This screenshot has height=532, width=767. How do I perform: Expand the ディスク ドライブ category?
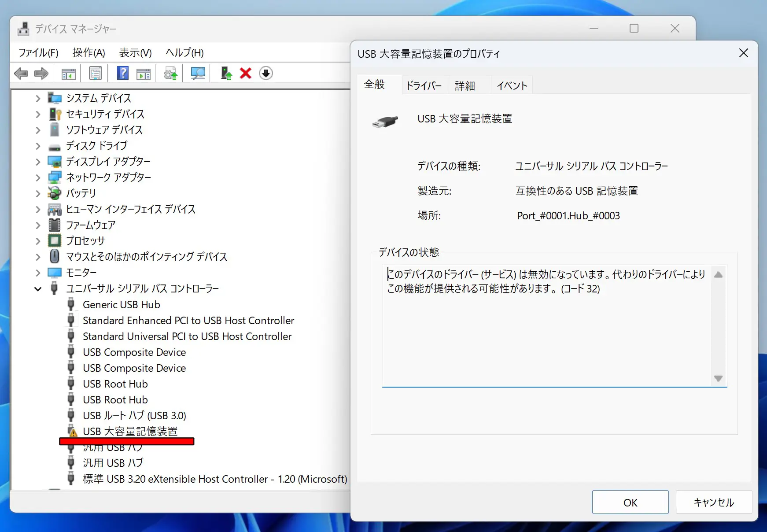pos(38,146)
